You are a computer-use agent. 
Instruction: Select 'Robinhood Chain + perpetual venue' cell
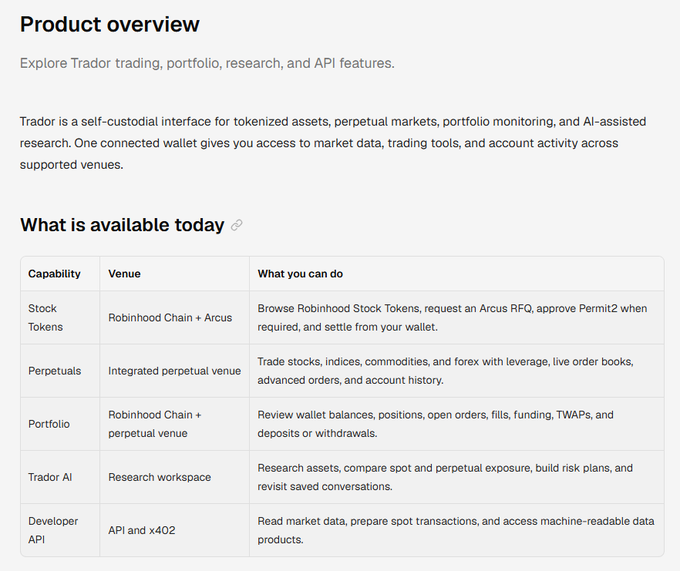[x=175, y=424]
